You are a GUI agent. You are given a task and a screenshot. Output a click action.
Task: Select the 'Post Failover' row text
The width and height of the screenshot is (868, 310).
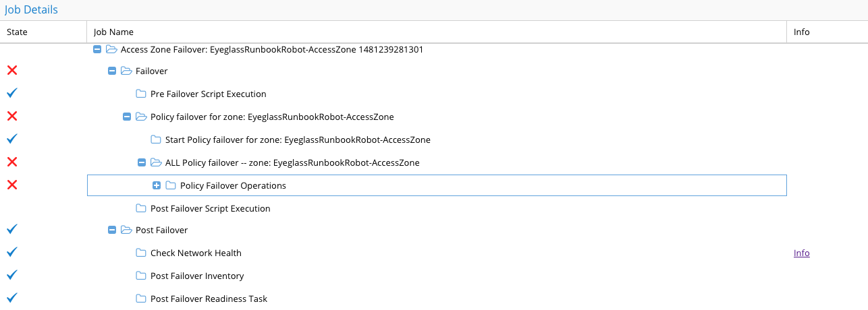pos(162,230)
